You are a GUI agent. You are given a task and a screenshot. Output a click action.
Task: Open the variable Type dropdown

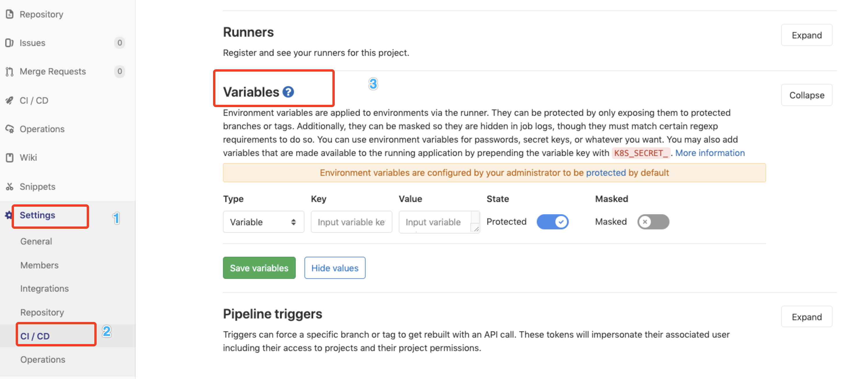[263, 222]
